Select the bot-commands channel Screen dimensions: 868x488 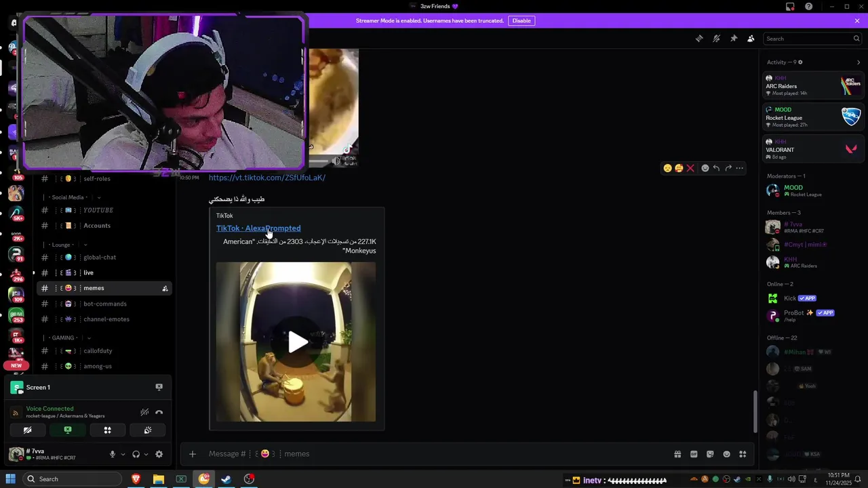(x=104, y=304)
